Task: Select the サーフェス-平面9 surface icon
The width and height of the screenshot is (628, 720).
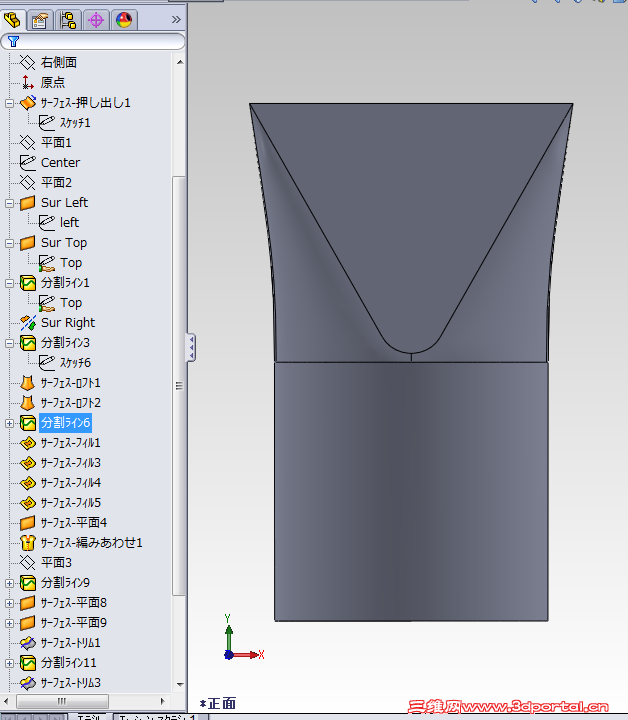Action: tap(28, 623)
